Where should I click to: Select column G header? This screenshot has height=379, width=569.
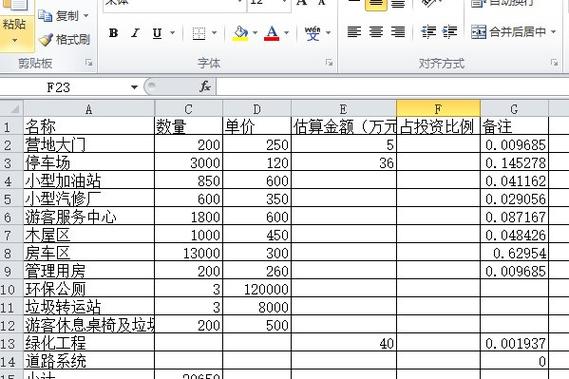click(x=514, y=109)
